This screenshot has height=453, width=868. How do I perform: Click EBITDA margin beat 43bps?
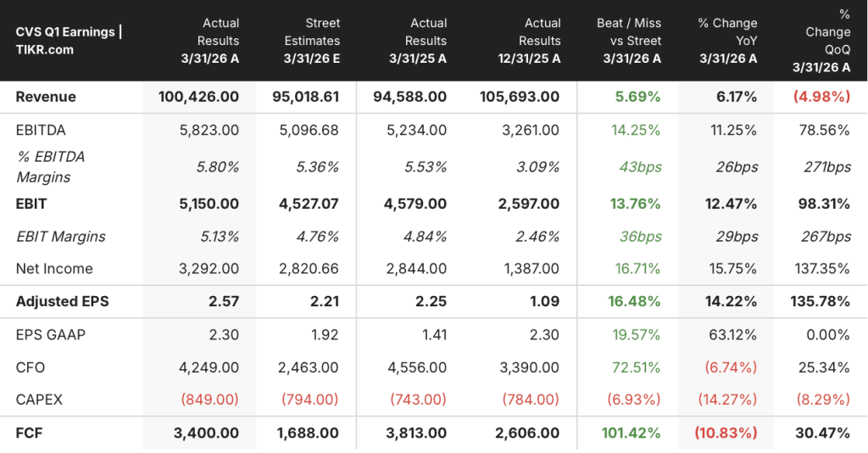[x=641, y=166]
